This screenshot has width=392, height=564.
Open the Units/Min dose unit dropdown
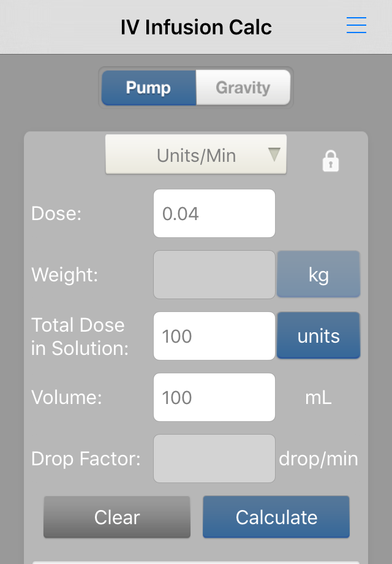coord(196,154)
